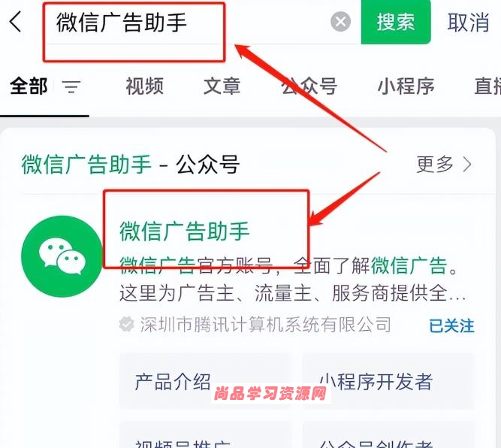Switch to the 视频 tab
The height and width of the screenshot is (448, 501).
coord(144,86)
